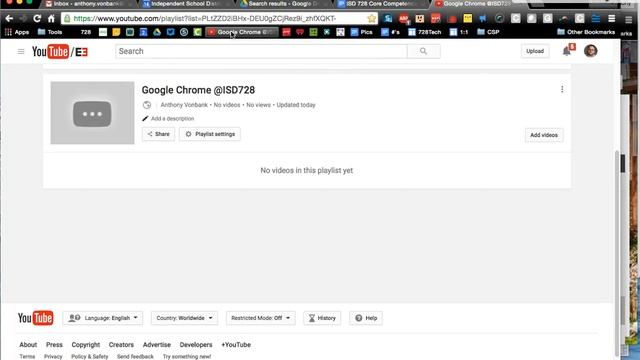This screenshot has height=360, width=640.
Task: Open the YouTube guide hamburger menu
Action: 21,51
